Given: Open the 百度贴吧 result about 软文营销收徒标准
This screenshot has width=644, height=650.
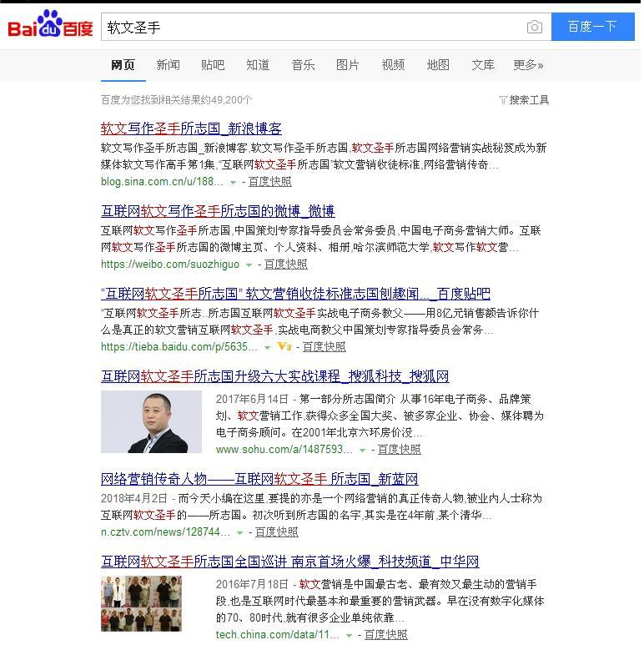Looking at the screenshot, I should tap(295, 294).
